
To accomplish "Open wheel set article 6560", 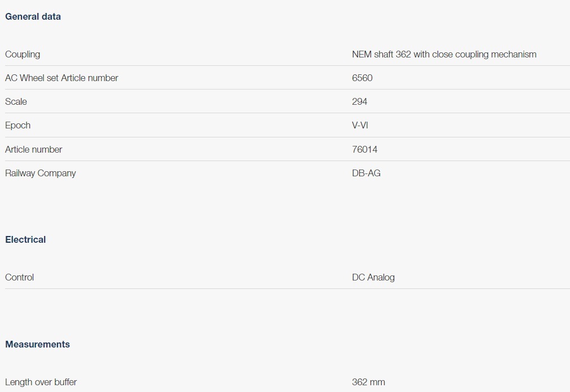I will (362, 78).
